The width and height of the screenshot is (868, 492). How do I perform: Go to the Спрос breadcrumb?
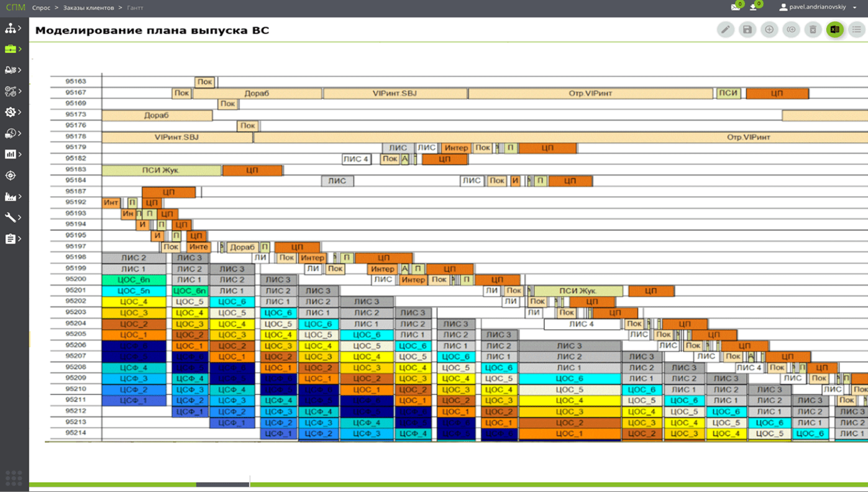coord(41,8)
